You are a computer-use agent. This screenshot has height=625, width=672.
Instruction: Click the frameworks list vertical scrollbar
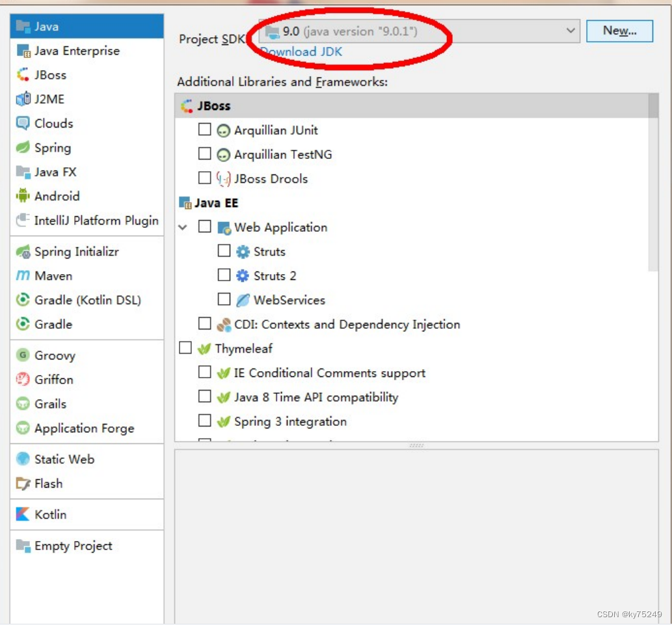652,182
